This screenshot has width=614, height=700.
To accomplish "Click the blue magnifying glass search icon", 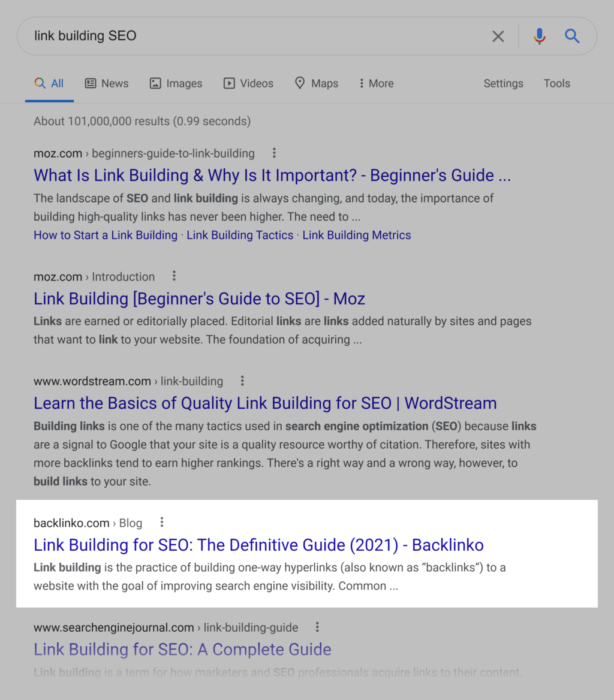I will [572, 36].
